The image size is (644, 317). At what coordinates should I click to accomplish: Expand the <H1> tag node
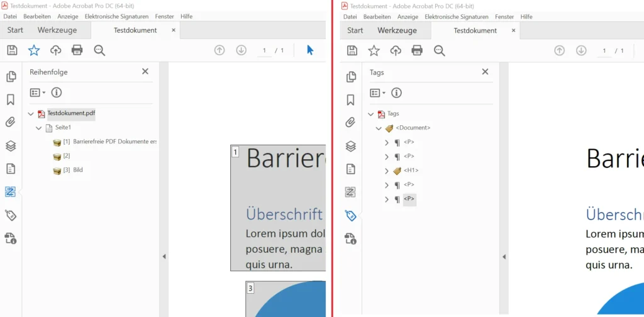click(387, 171)
